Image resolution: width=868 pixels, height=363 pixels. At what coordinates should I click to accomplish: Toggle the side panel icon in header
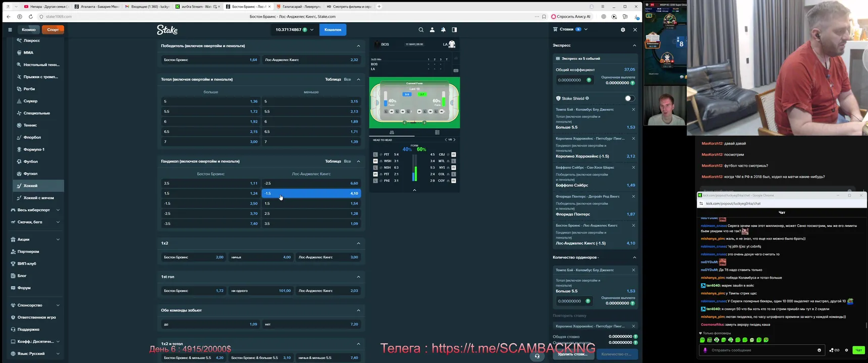pos(454,30)
